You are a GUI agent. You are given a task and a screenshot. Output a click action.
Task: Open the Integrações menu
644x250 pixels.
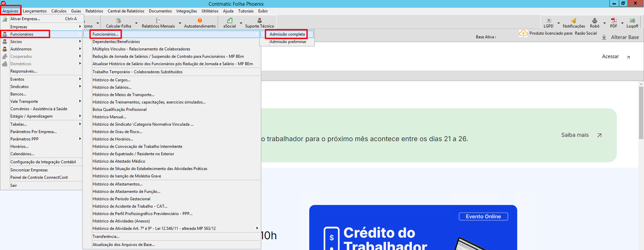[187, 11]
